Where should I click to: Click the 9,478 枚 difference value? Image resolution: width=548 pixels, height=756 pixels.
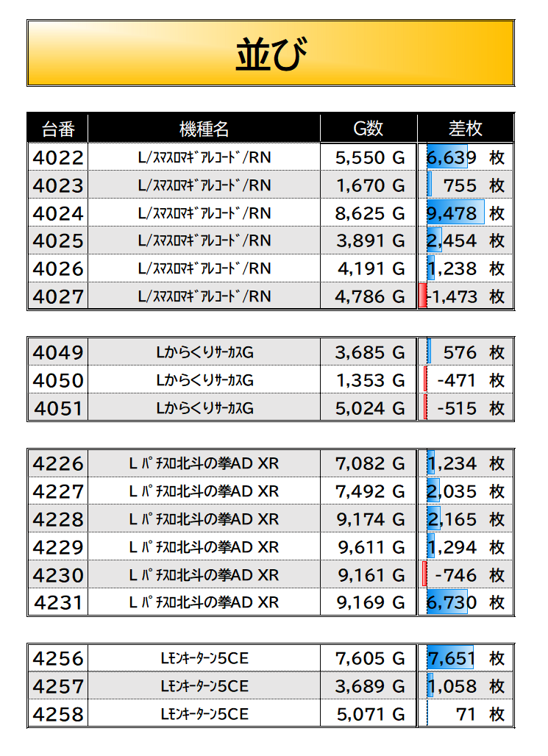466,213
